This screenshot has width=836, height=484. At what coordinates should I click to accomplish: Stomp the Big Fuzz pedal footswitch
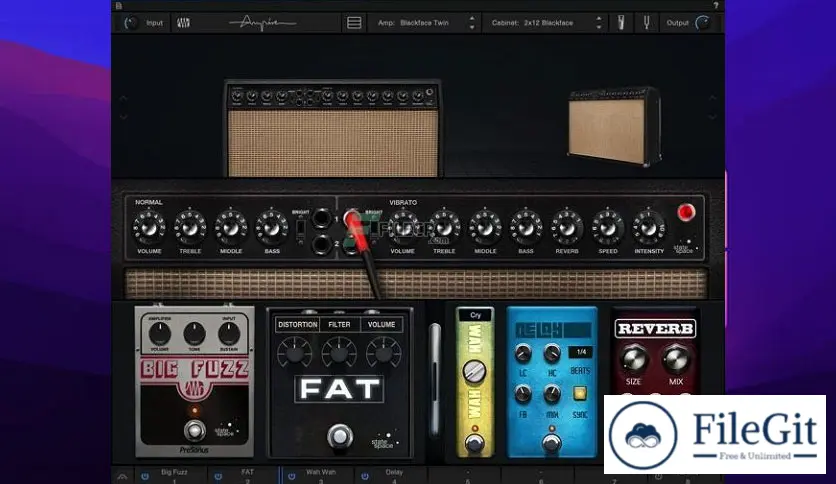tap(195, 430)
